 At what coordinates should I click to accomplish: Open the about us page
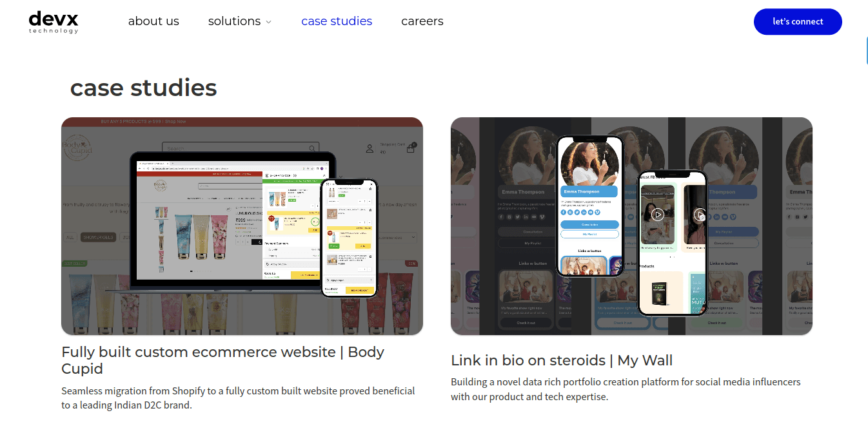click(x=153, y=21)
